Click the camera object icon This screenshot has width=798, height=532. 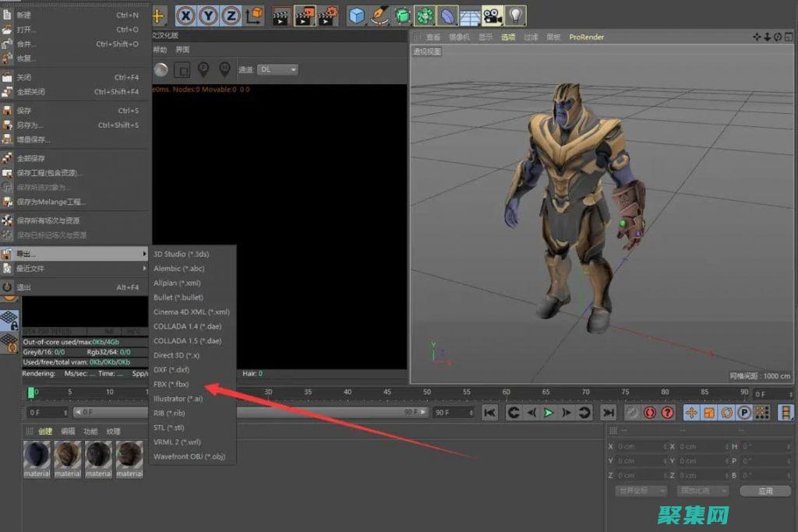492,16
